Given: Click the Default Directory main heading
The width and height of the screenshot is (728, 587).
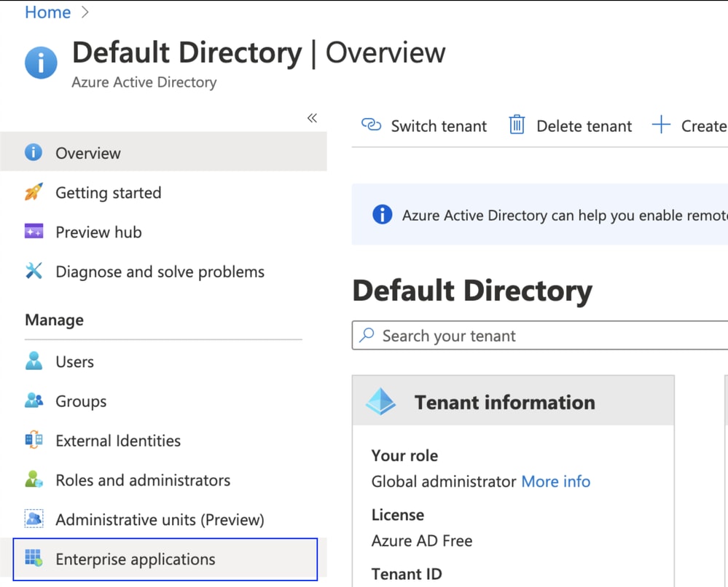Looking at the screenshot, I should click(472, 291).
